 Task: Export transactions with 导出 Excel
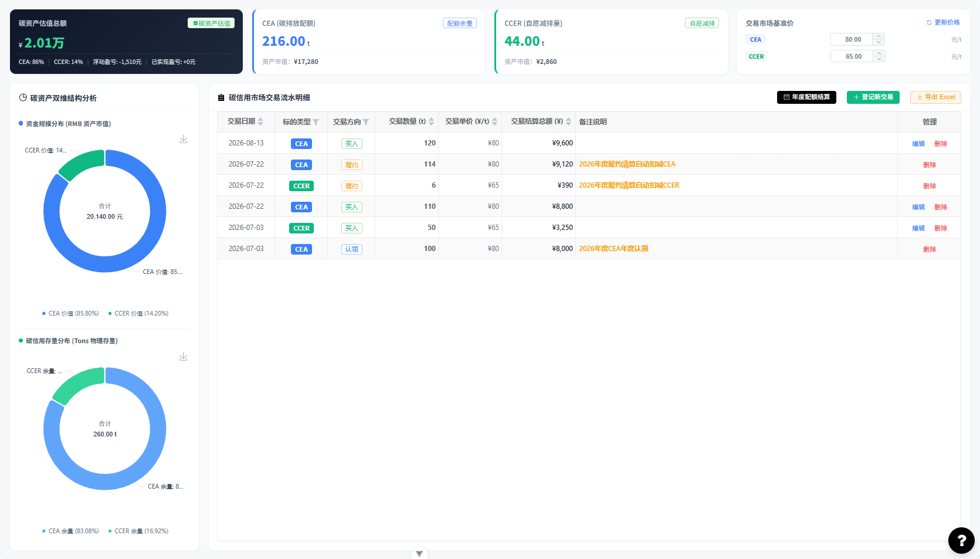pyautogui.click(x=935, y=97)
